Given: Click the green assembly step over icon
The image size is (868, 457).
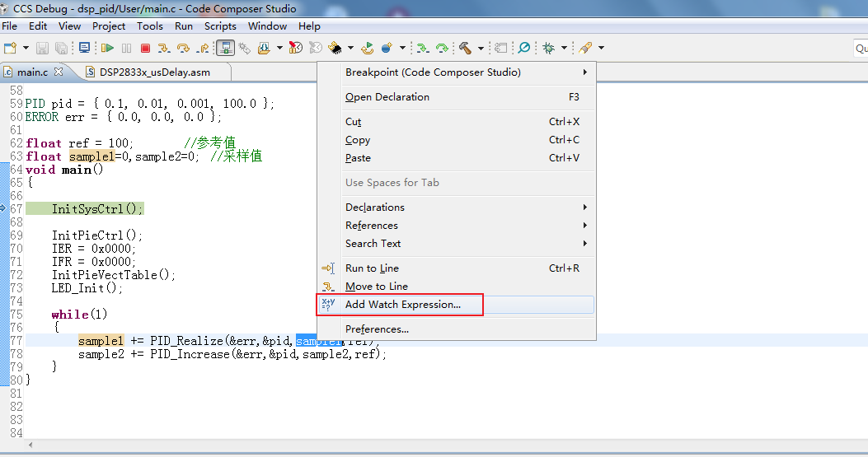Looking at the screenshot, I should (x=443, y=48).
